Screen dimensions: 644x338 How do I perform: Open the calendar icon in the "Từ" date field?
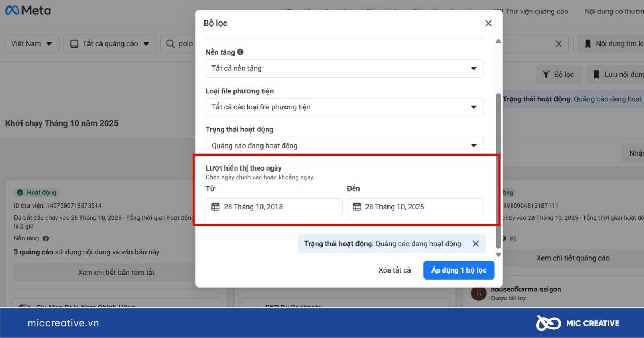(215, 207)
